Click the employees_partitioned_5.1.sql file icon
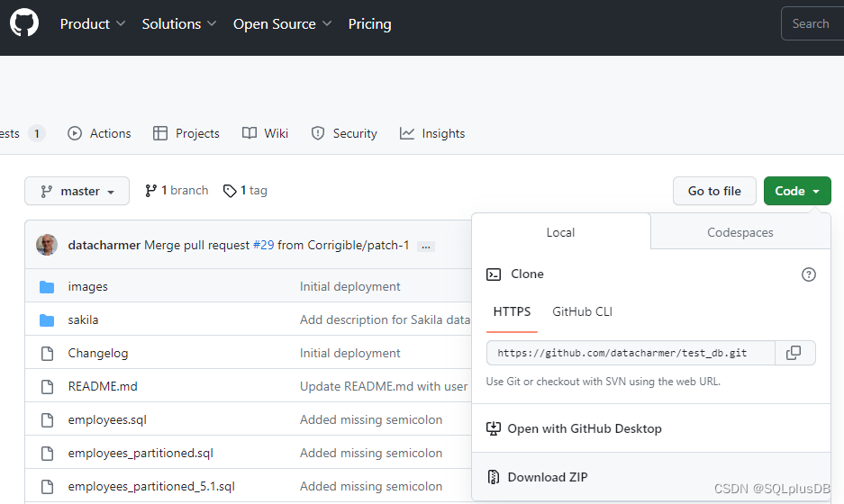This screenshot has height=504, width=844. click(48, 487)
